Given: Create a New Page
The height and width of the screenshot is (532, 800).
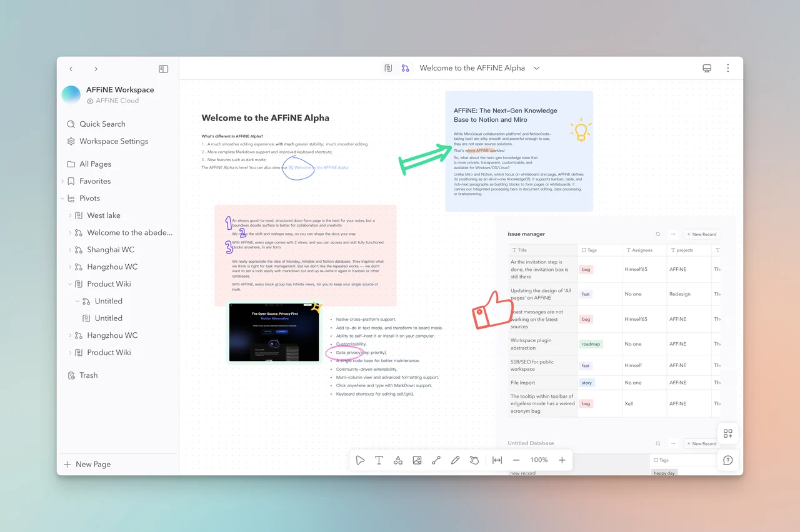Looking at the screenshot, I should (87, 464).
